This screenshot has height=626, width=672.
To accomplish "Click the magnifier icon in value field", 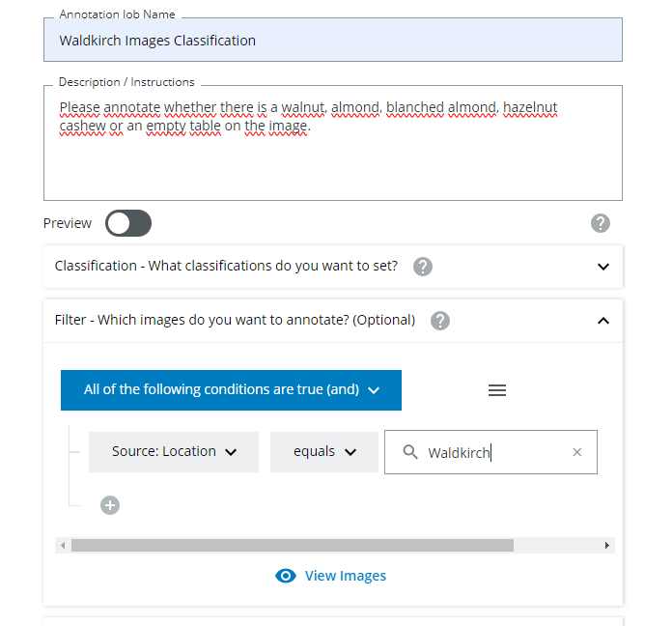I will tap(410, 452).
